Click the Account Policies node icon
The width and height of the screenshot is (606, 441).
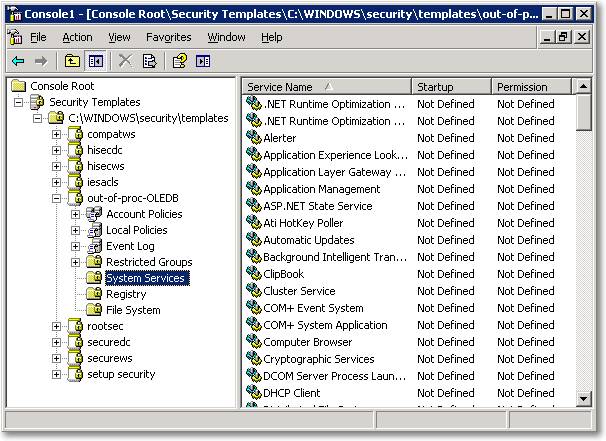pos(94,214)
